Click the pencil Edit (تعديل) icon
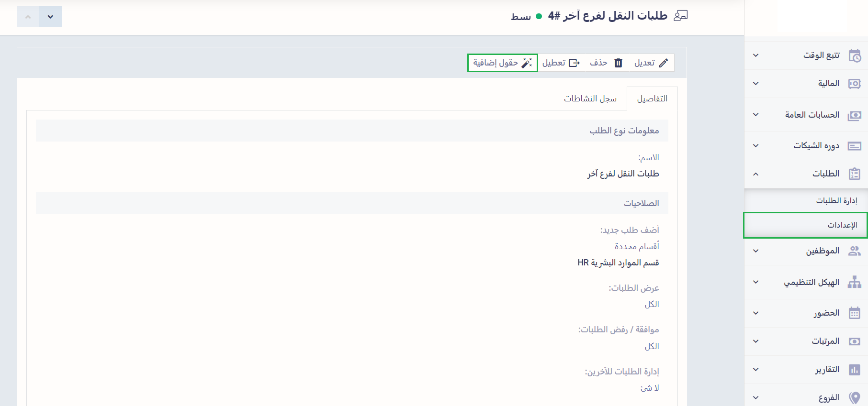The height and width of the screenshot is (406, 868). [664, 63]
